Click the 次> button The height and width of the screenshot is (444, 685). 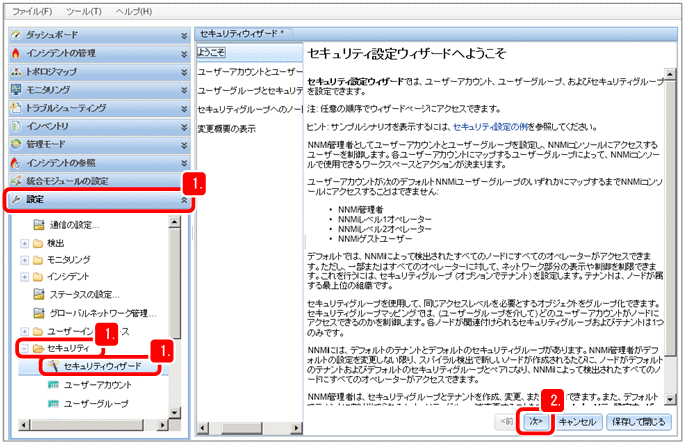point(536,422)
